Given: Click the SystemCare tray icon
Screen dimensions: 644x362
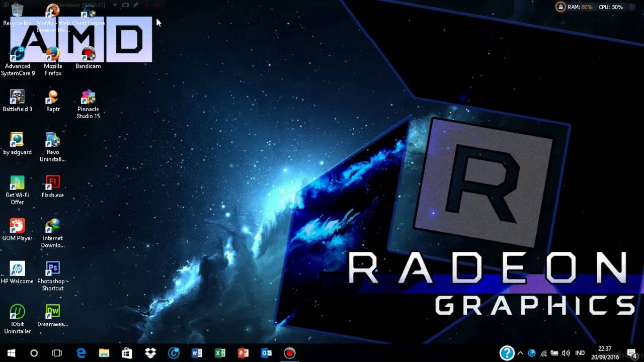Looking at the screenshot, I should point(532,353).
